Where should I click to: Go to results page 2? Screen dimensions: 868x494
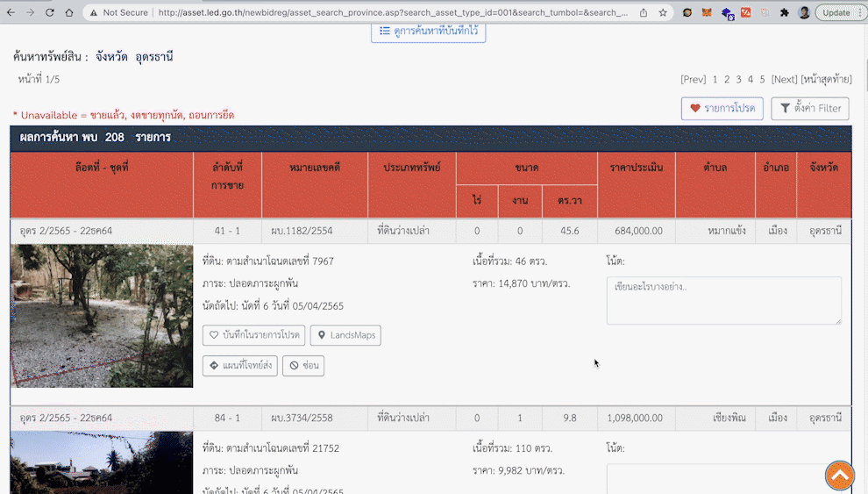coord(727,79)
